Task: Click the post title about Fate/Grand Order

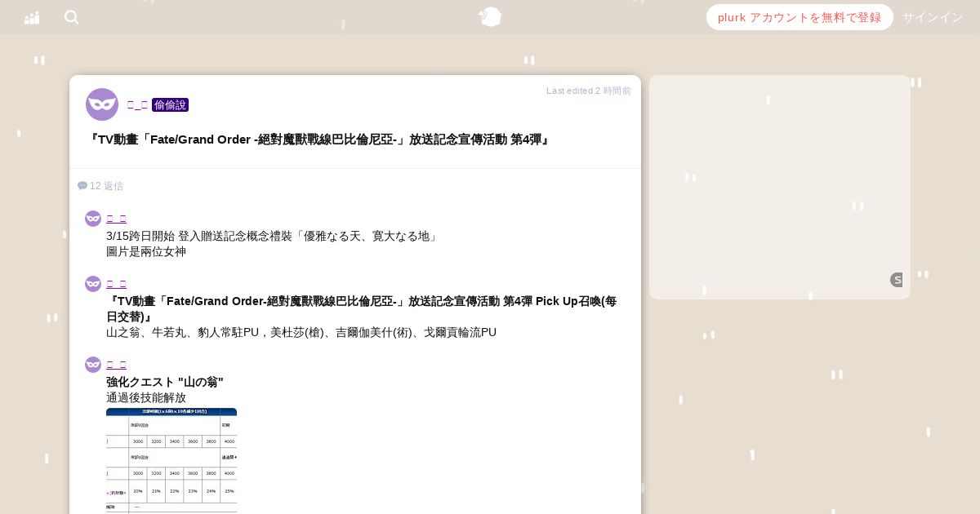Action: point(319,140)
